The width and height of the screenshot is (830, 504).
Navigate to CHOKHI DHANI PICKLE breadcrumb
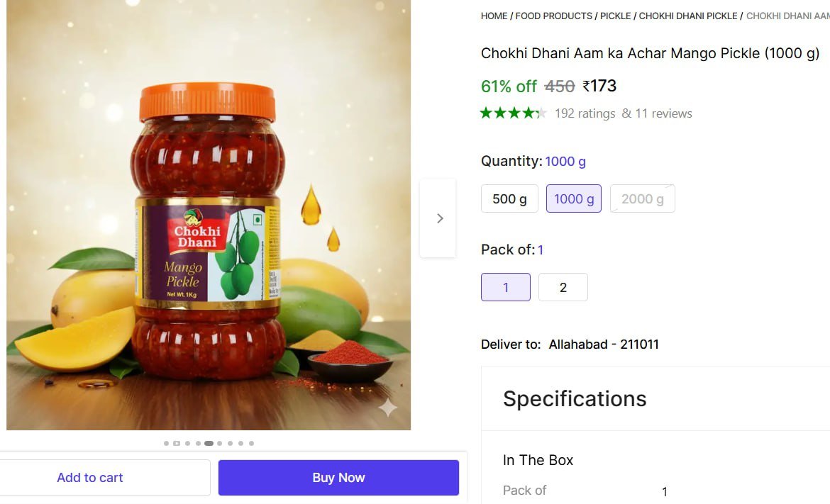(687, 16)
